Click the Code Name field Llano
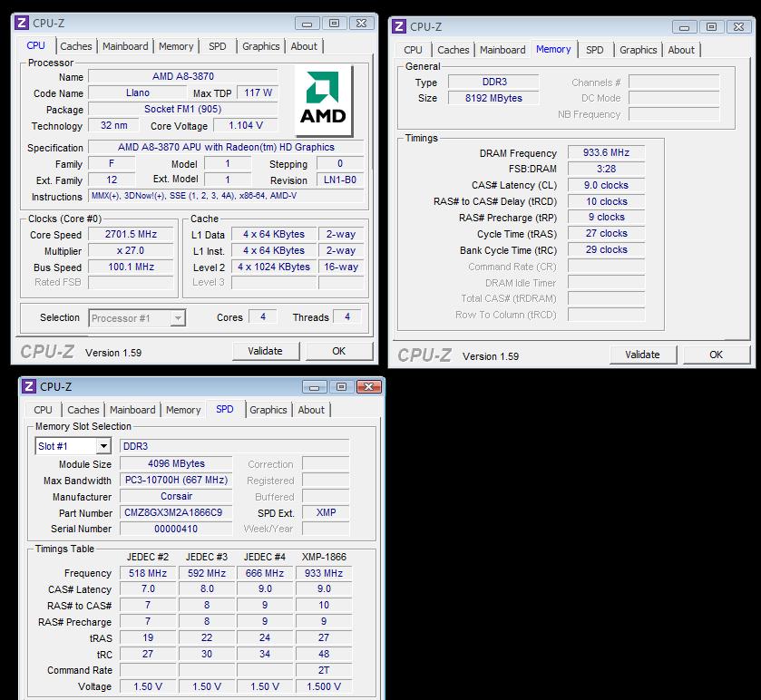The height and width of the screenshot is (700, 761). point(138,92)
